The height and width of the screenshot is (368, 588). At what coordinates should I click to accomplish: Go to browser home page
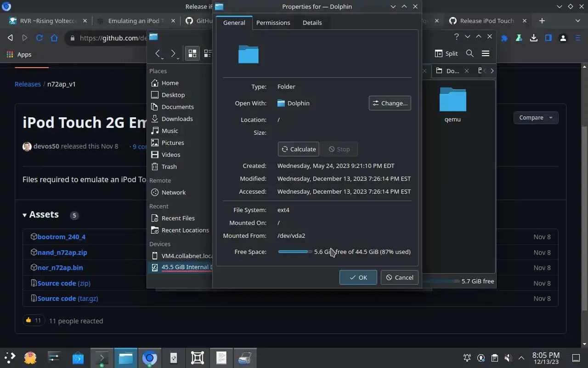tap(54, 38)
